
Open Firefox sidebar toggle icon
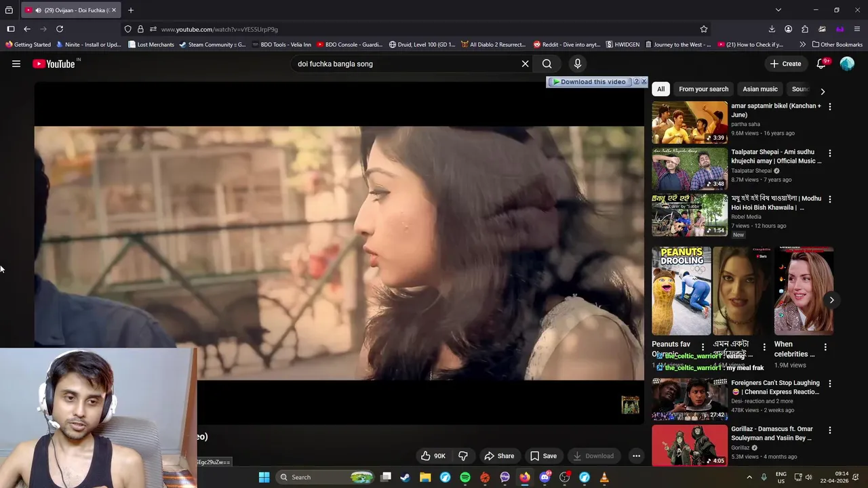coord(10,29)
